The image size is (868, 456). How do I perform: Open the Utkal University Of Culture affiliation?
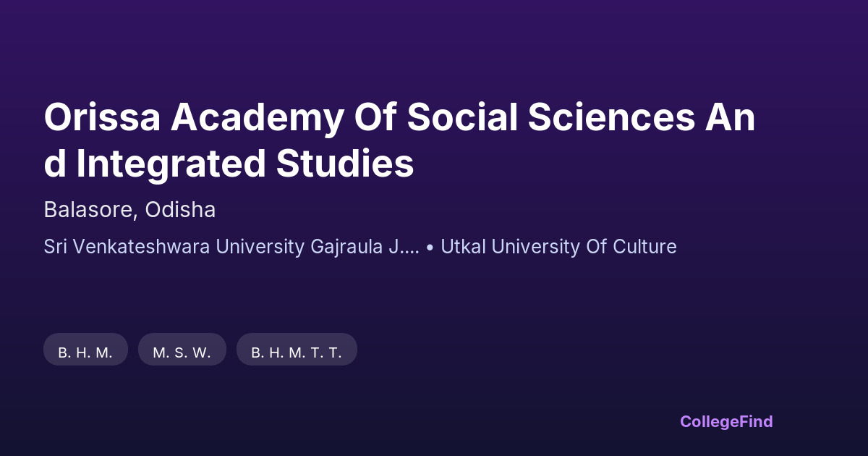click(x=558, y=247)
